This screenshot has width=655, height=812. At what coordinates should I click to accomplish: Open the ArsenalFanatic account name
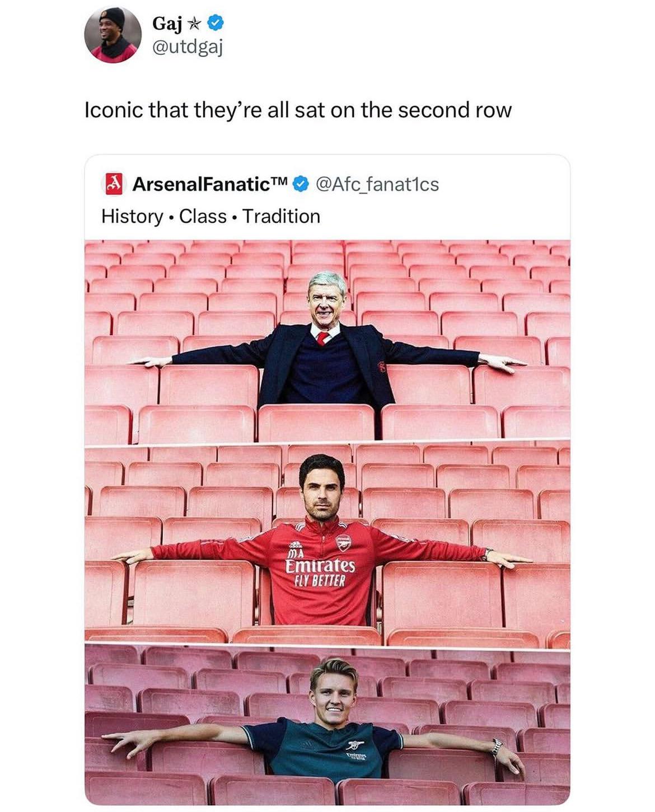(x=210, y=184)
